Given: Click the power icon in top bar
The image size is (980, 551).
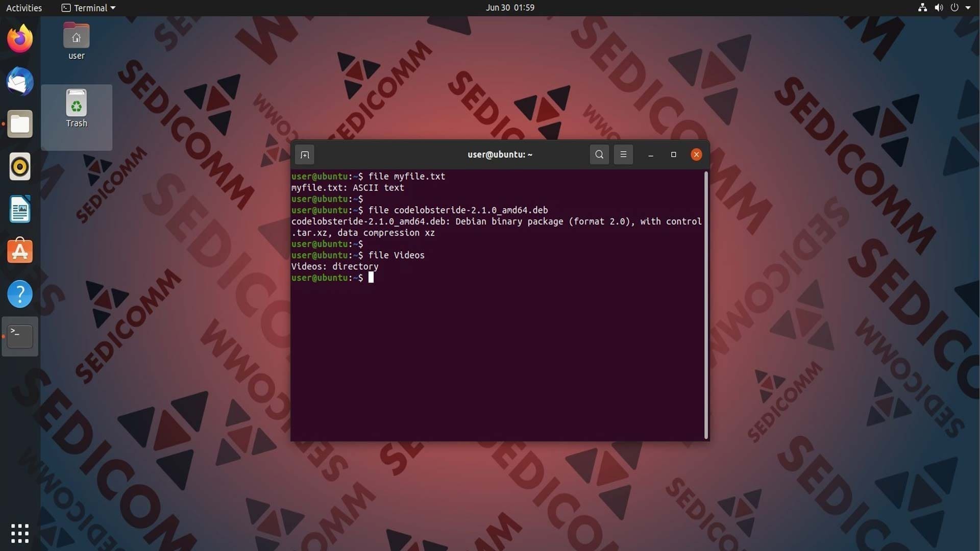Looking at the screenshot, I should point(954,8).
